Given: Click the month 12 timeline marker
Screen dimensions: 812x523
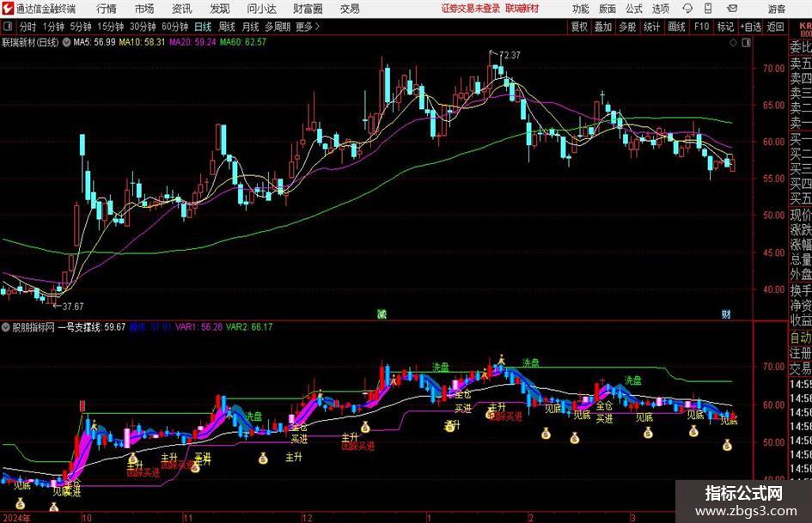Looking at the screenshot, I should [x=308, y=518].
